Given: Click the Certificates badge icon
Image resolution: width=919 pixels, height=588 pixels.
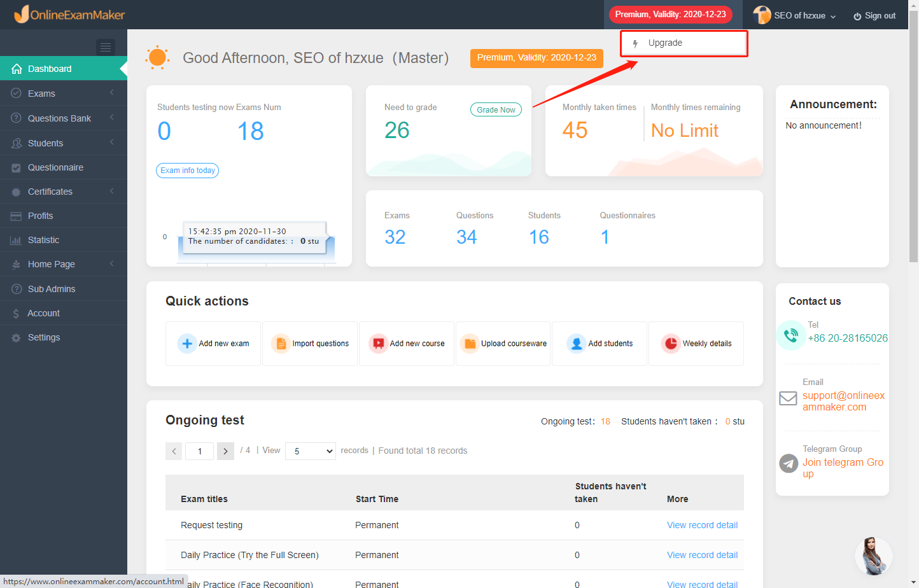Looking at the screenshot, I should (x=17, y=192).
